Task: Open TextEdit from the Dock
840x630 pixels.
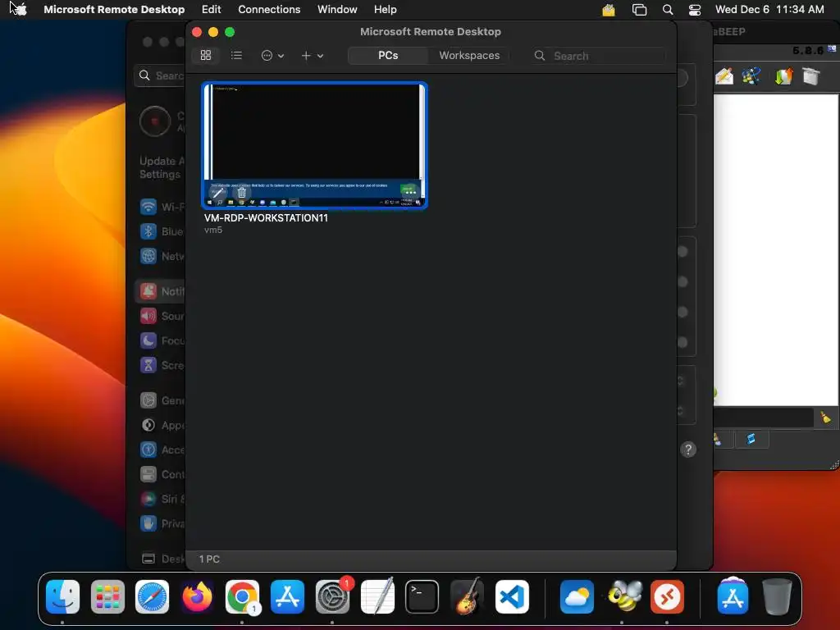Action: pos(377,596)
